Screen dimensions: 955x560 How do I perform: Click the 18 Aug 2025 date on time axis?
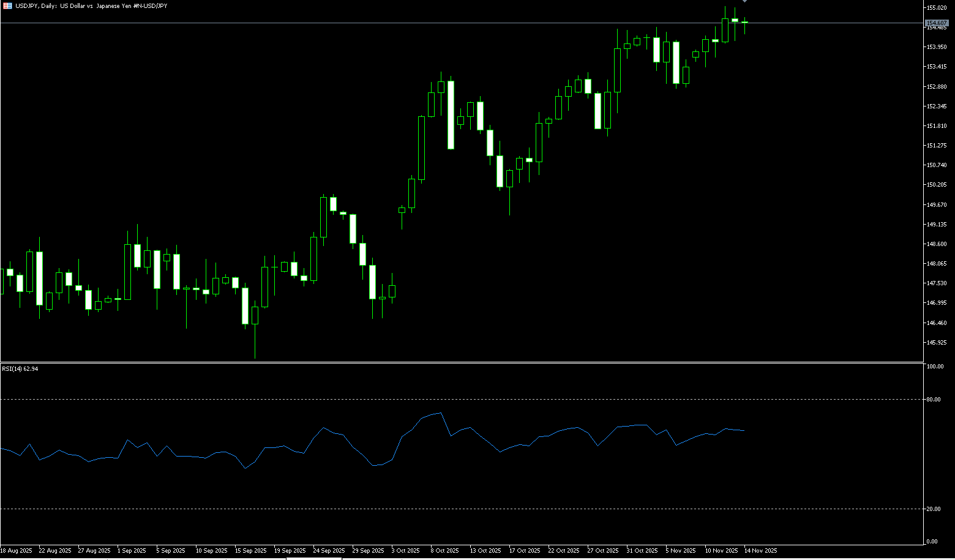click(x=16, y=551)
